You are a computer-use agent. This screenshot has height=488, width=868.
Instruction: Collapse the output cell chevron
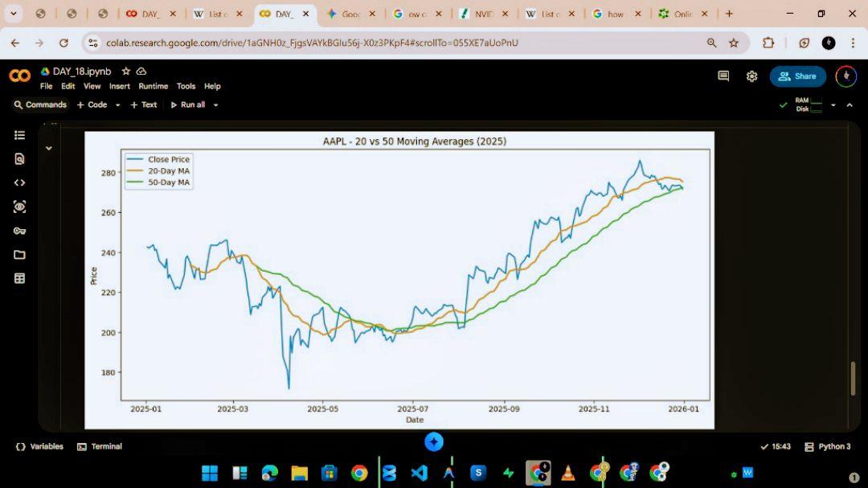pyautogui.click(x=49, y=148)
